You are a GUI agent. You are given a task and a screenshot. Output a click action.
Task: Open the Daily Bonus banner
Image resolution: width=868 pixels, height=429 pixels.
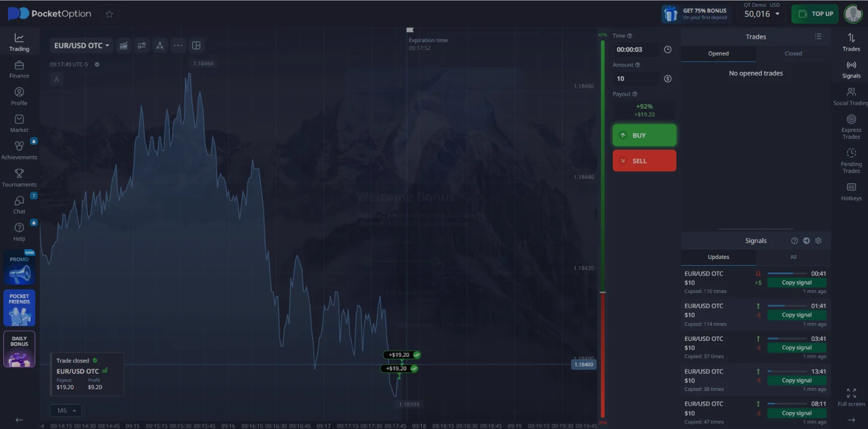(19, 349)
